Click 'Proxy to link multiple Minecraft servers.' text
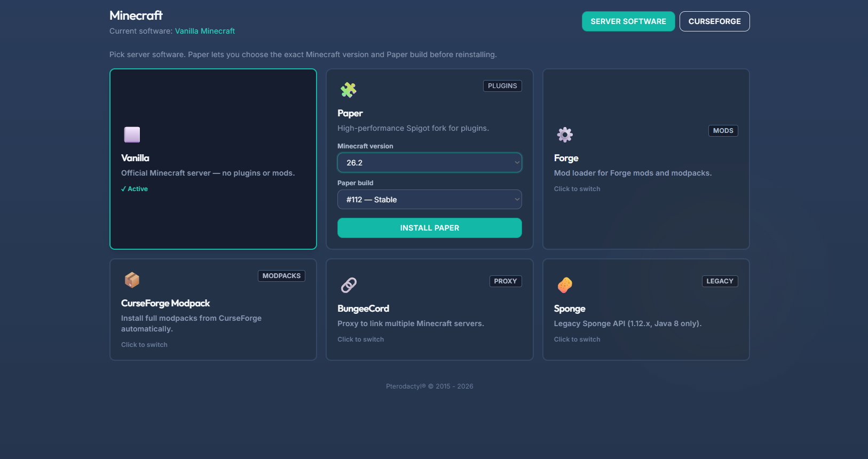Viewport: 868px width, 459px height. [x=411, y=323]
